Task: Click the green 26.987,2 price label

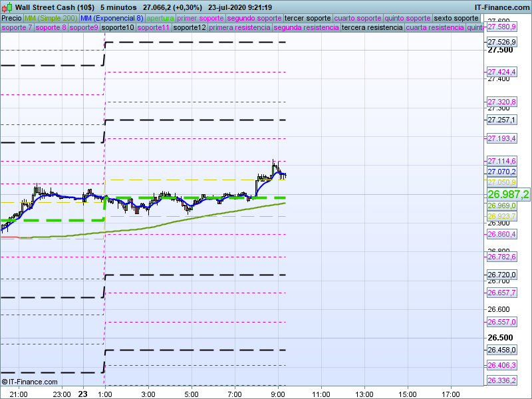Action: point(508,194)
